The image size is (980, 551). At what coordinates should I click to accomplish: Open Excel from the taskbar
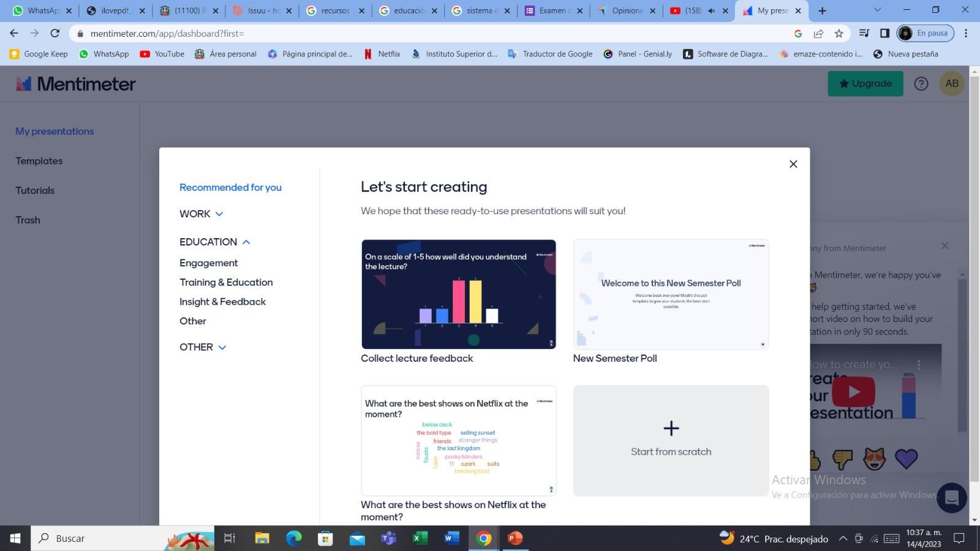(x=420, y=538)
